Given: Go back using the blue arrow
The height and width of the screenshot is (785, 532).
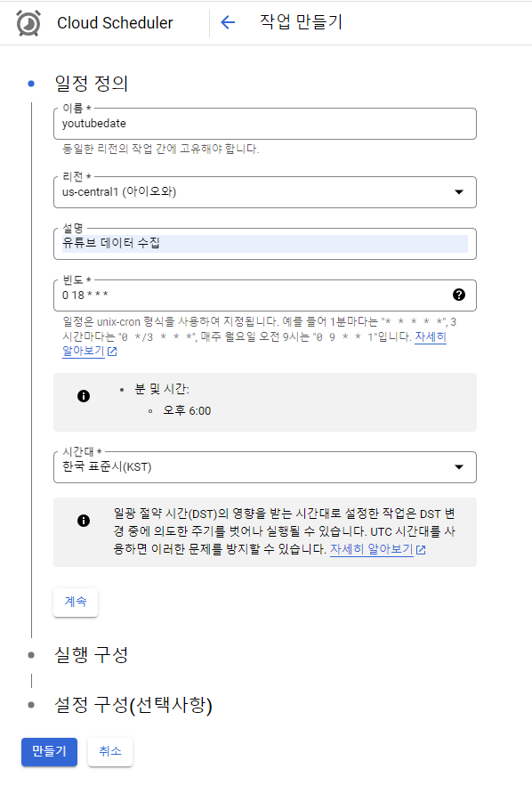Looking at the screenshot, I should click(x=228, y=22).
